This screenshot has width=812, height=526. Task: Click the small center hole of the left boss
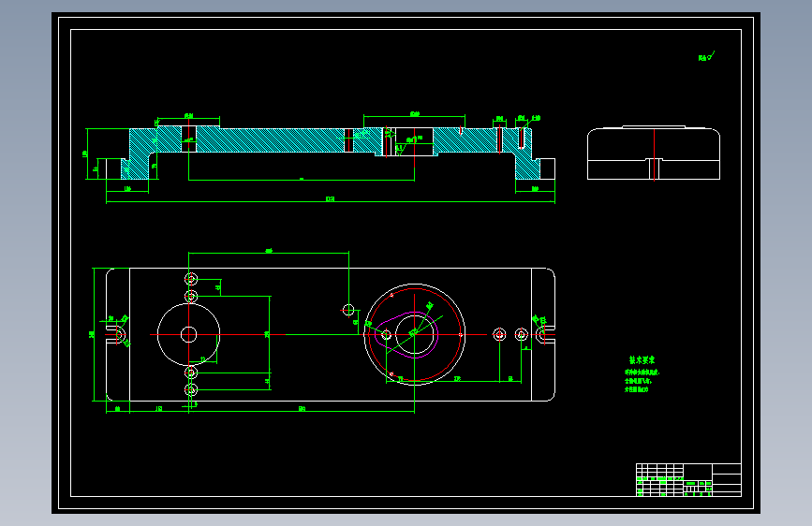(188, 334)
